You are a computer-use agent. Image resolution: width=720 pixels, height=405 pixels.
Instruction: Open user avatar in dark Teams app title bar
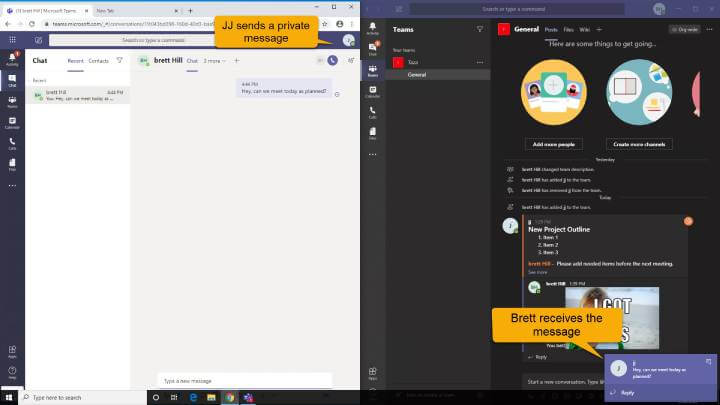pyautogui.click(x=659, y=9)
